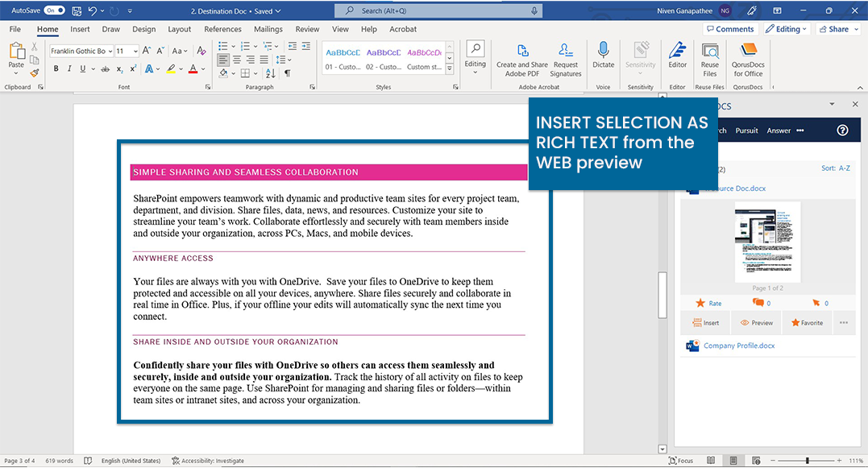
Task: Select the Format Painter brush
Action: 35,72
